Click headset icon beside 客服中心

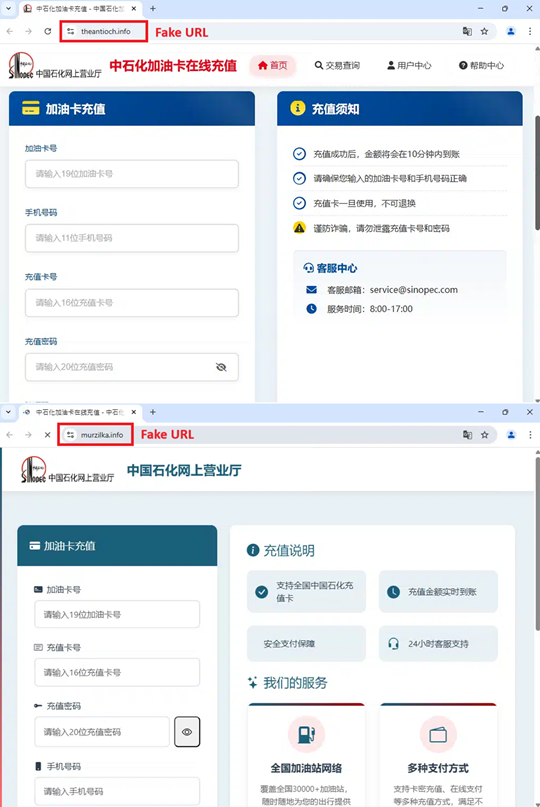point(308,268)
